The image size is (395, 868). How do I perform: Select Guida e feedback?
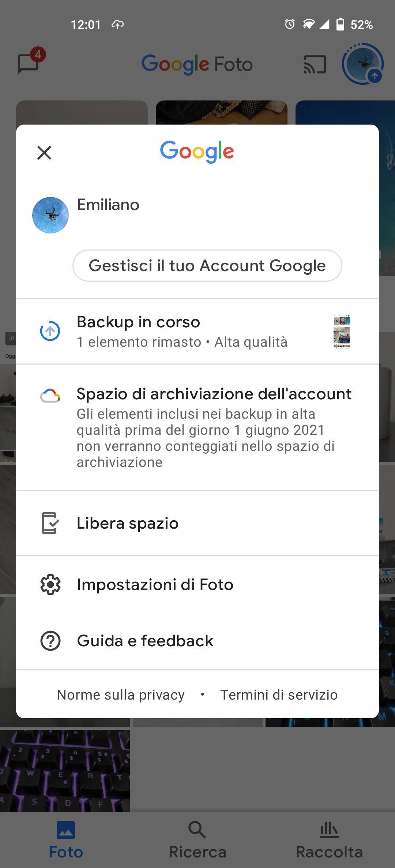[x=145, y=641]
